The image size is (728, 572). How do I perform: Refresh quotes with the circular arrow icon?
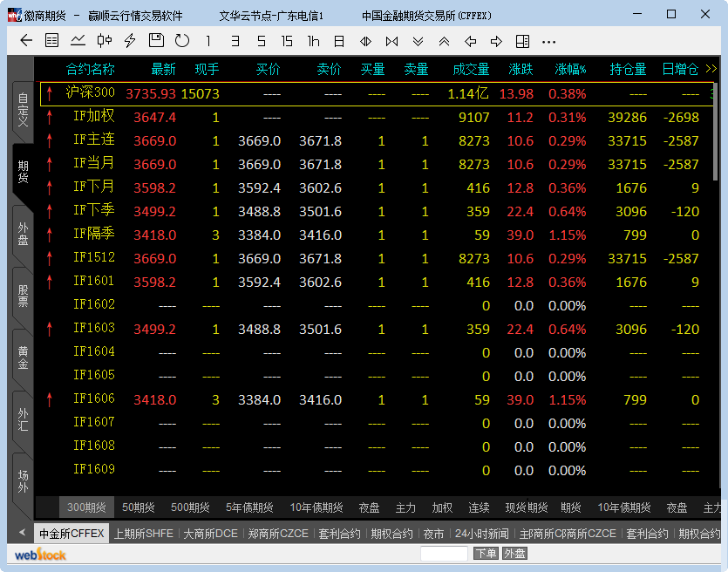click(182, 41)
